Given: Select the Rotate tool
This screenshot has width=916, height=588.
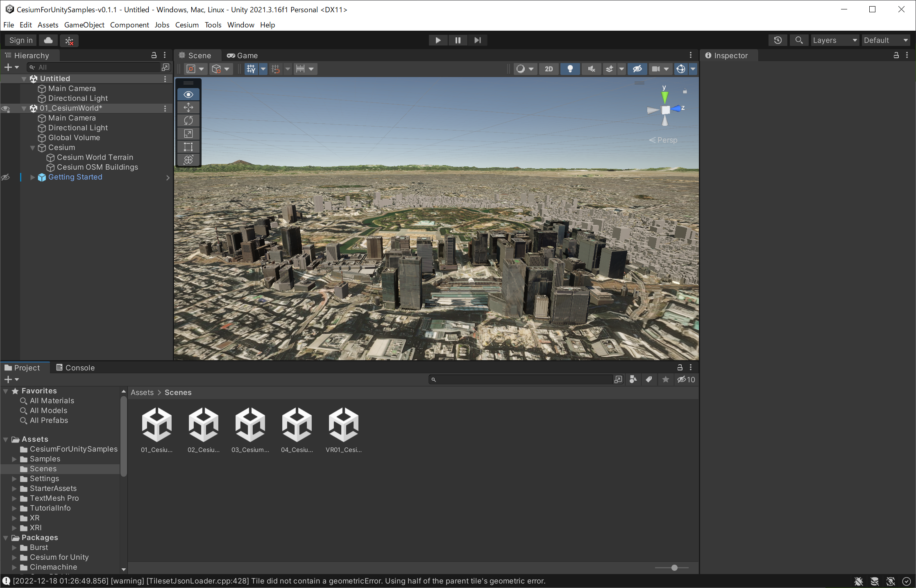Looking at the screenshot, I should point(188,120).
